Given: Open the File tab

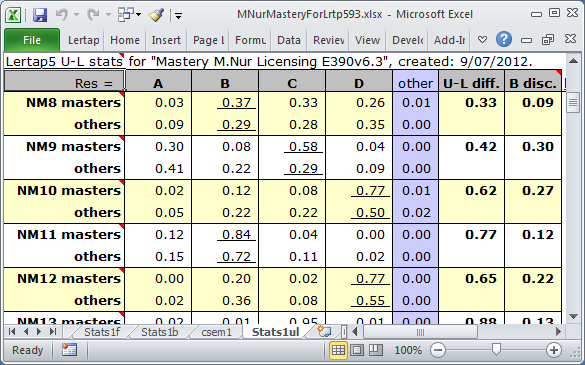Looking at the screenshot, I should pyautogui.click(x=32, y=40).
